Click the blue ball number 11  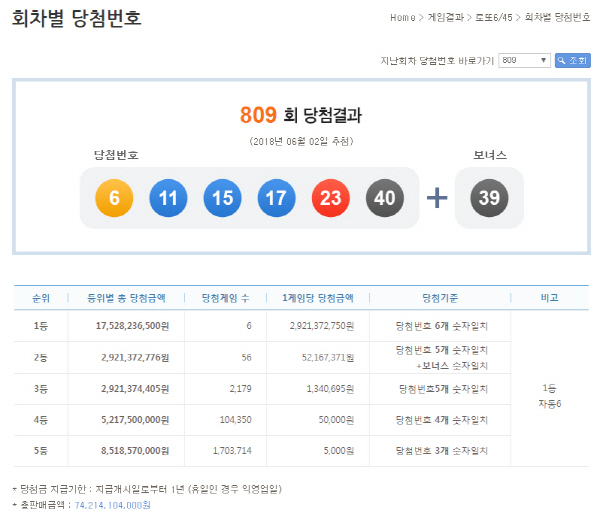coord(168,198)
